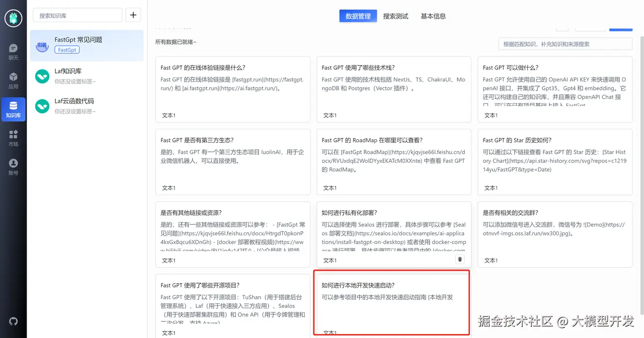Image resolution: width=644 pixels, height=338 pixels.
Task: Open the 账号 account section
Action: click(13, 167)
